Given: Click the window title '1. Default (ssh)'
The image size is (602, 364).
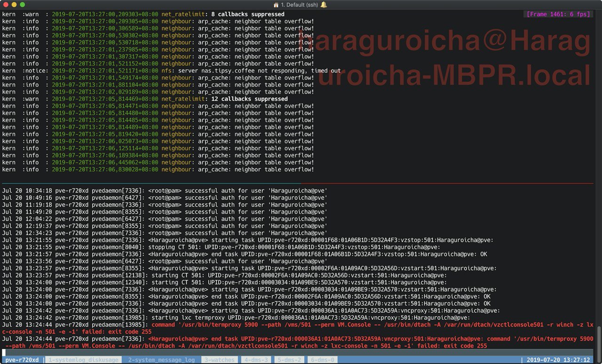Looking at the screenshot, I should [300, 4].
